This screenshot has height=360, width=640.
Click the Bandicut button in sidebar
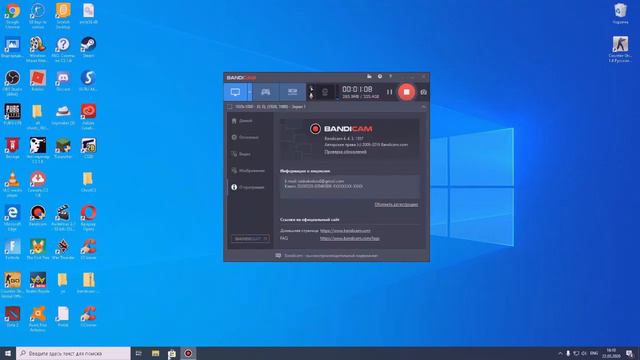coord(250,238)
